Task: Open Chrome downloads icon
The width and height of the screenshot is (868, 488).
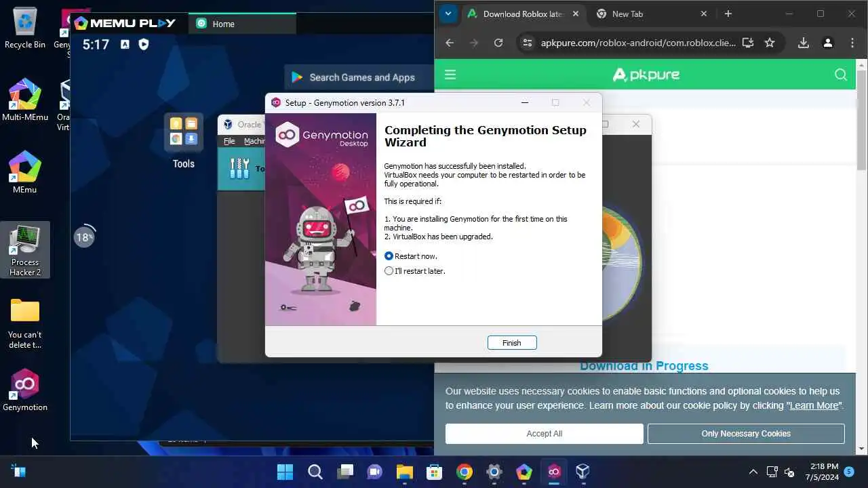Action: point(804,43)
